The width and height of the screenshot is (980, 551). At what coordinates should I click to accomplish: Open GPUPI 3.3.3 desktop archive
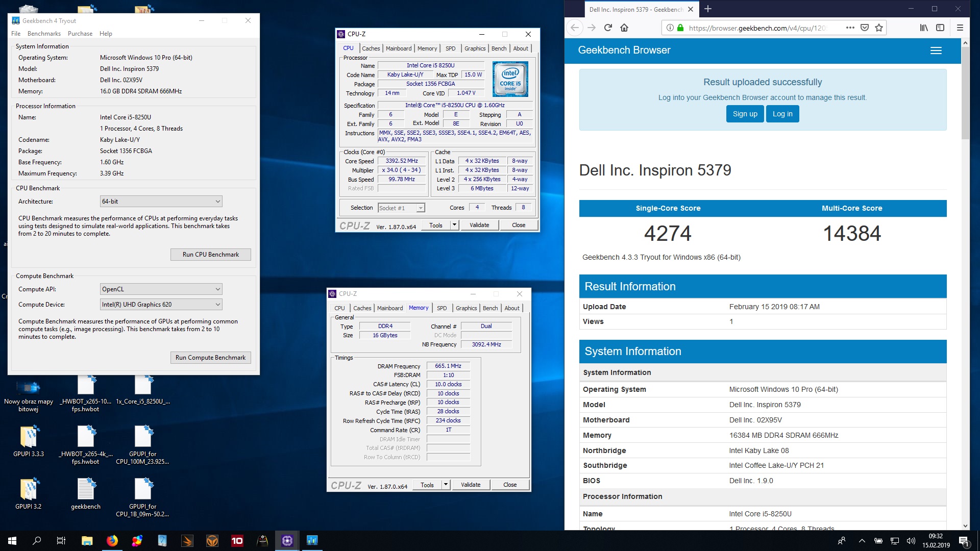click(x=29, y=442)
